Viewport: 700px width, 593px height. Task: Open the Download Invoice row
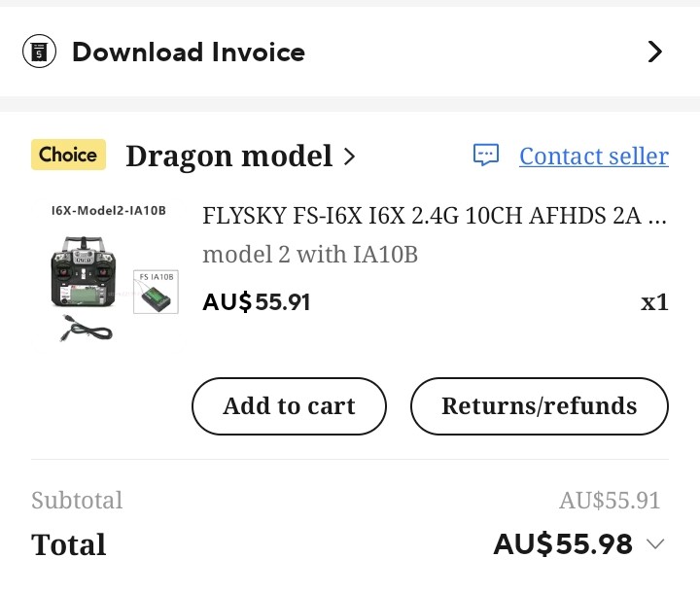click(350, 52)
